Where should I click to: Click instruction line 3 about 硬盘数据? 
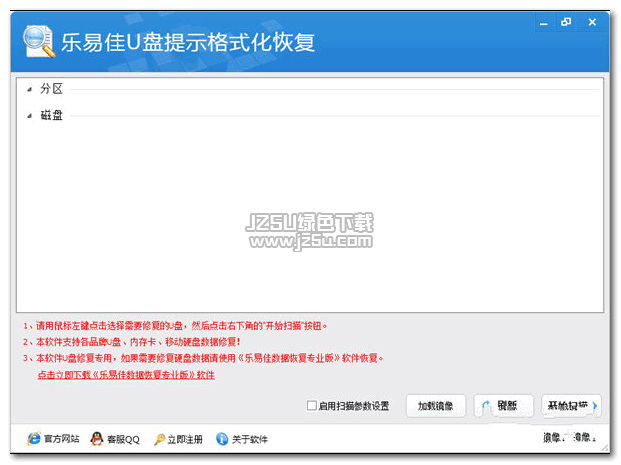pyautogui.click(x=203, y=358)
